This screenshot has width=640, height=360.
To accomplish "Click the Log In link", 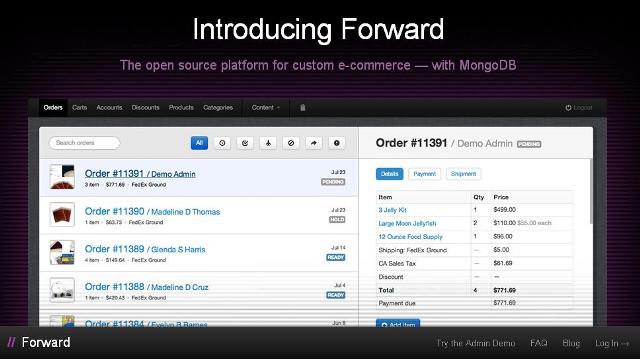I will [x=612, y=343].
